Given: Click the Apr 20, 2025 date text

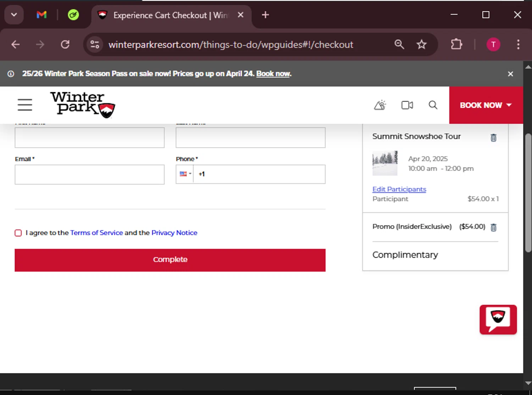Looking at the screenshot, I should pos(428,159).
